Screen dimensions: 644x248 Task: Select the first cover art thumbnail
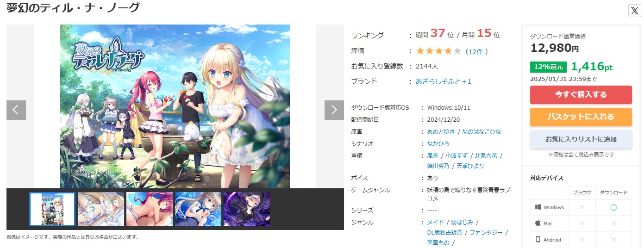(x=52, y=209)
